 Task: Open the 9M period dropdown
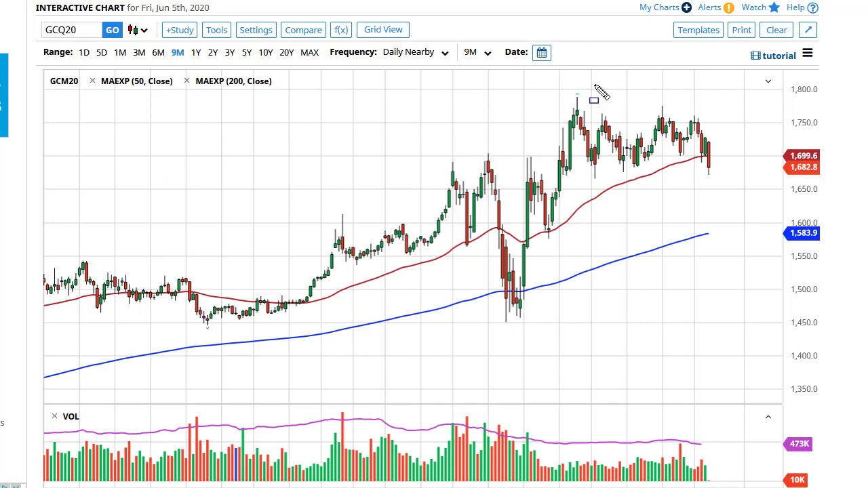click(x=477, y=52)
